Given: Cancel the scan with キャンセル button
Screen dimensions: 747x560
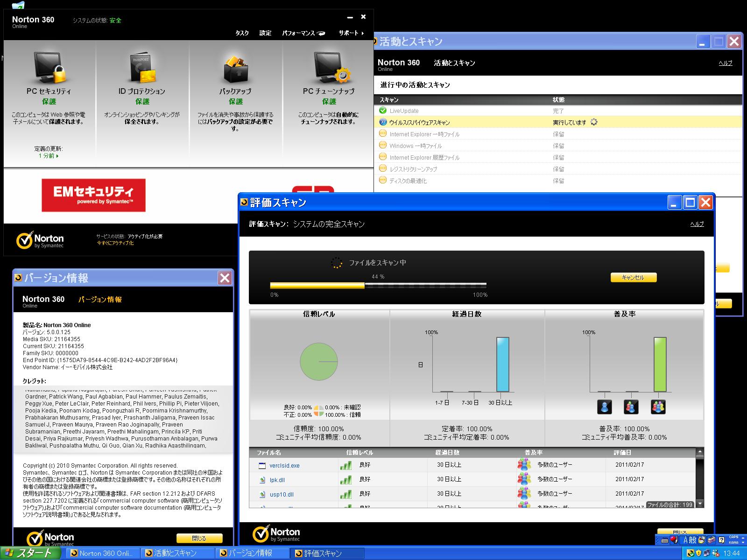Looking at the screenshot, I should click(633, 278).
